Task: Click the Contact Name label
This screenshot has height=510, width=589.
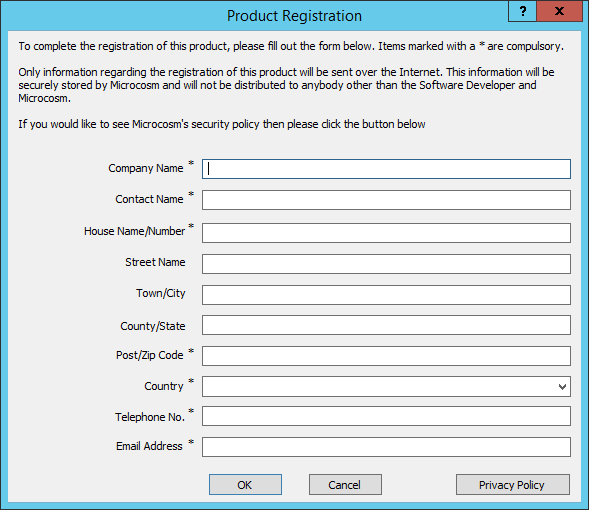Action: pyautogui.click(x=149, y=199)
